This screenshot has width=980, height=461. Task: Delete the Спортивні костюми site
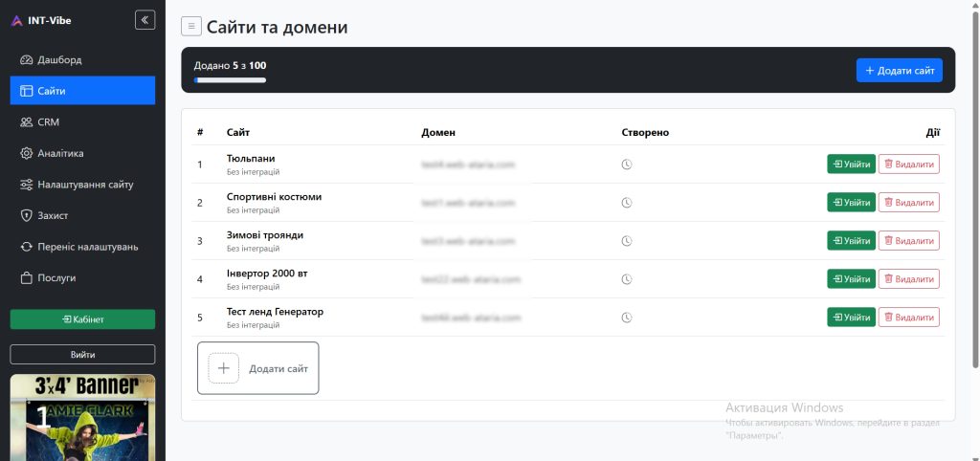click(x=909, y=203)
